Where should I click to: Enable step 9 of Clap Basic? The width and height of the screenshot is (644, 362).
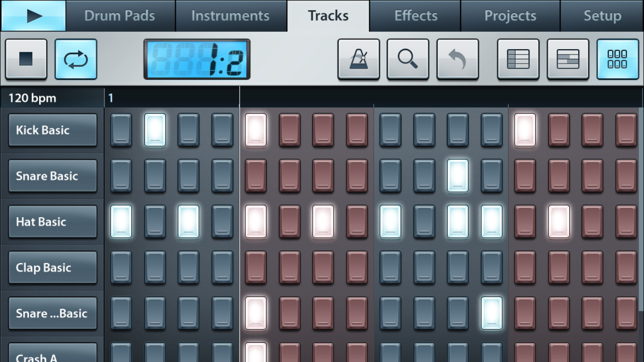[391, 267]
